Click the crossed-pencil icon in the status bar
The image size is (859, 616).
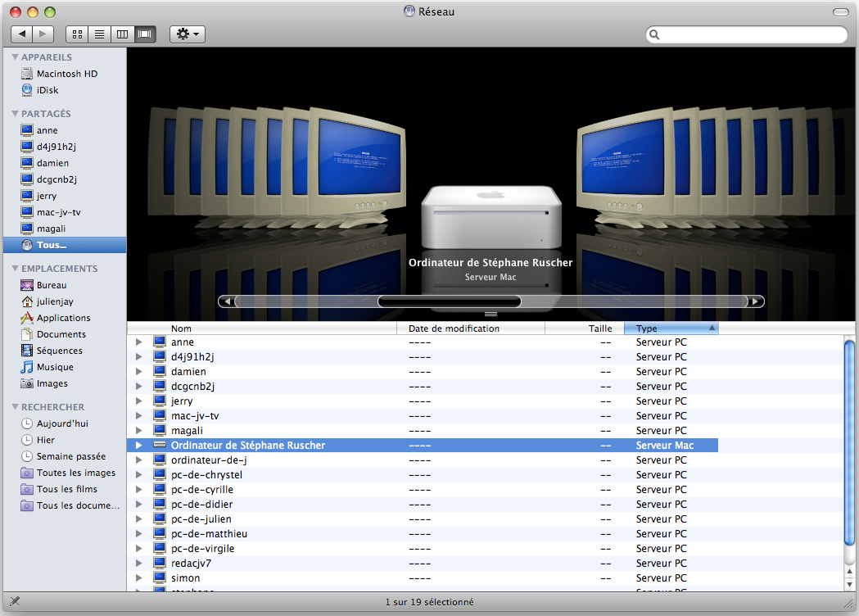pos(15,602)
